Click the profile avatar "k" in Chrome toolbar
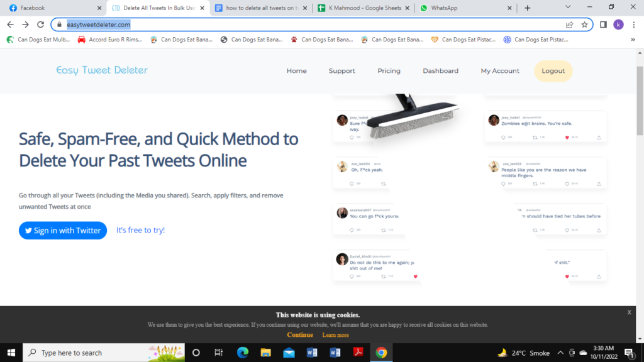The width and height of the screenshot is (644, 362). pos(618,24)
